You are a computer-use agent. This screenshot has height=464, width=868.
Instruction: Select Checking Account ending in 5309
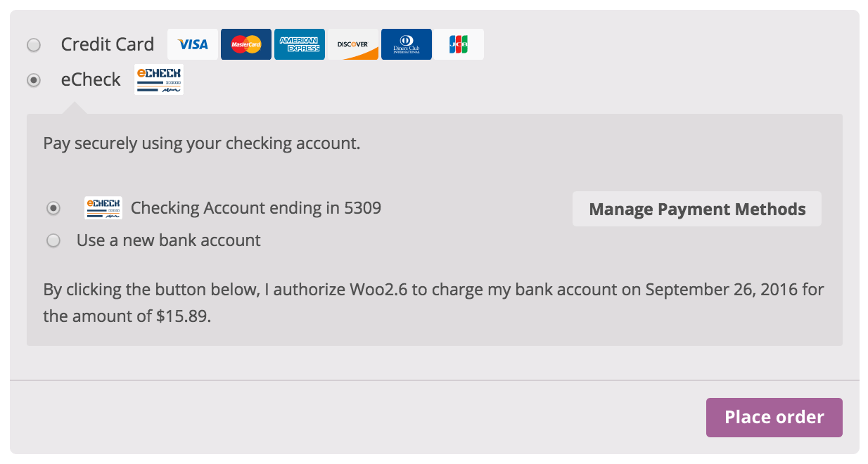(x=53, y=208)
